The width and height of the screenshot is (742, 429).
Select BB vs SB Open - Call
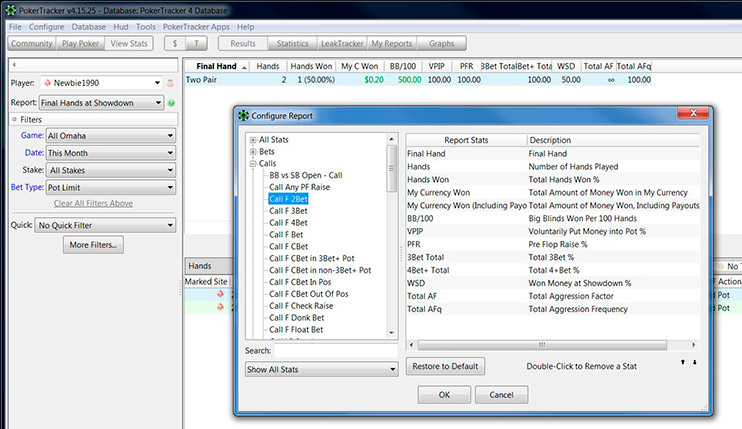click(306, 175)
